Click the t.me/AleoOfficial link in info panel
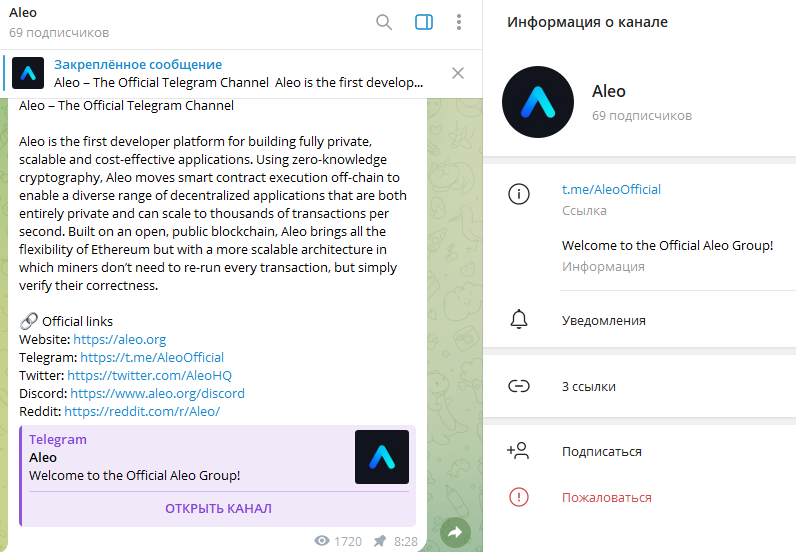Viewport: 796px width, 552px height. 611,189
